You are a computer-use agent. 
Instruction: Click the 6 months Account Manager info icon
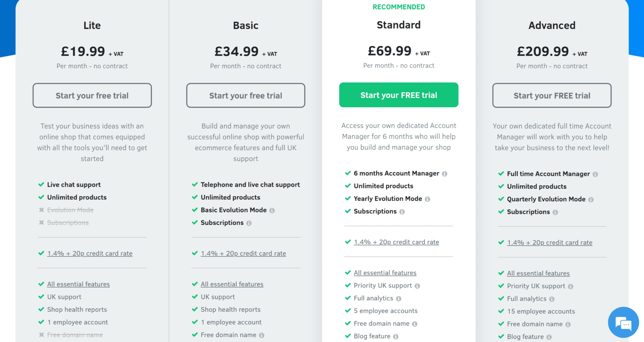[x=445, y=173]
